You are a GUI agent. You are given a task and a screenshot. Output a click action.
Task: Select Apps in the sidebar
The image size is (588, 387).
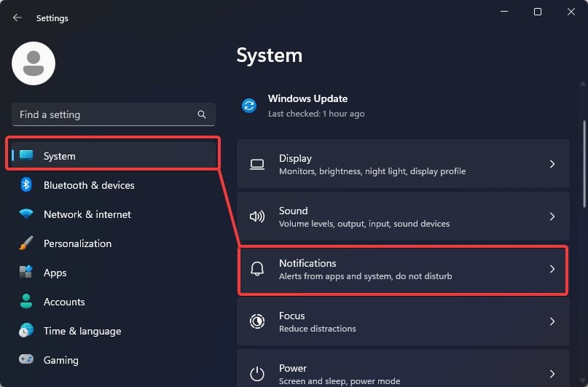coord(55,273)
